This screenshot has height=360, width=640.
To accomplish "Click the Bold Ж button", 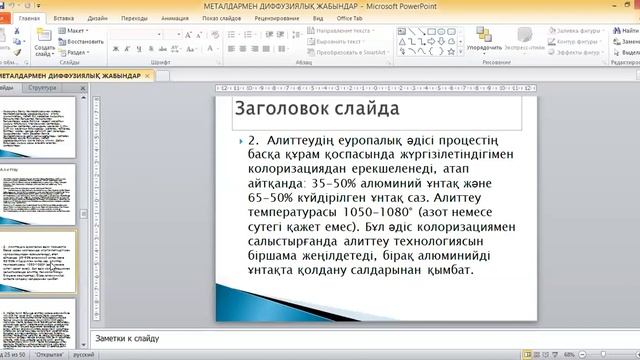I will click(x=116, y=49).
